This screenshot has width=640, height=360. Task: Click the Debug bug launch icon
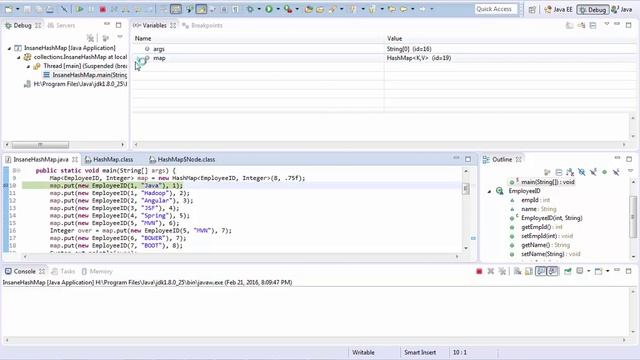250,9
